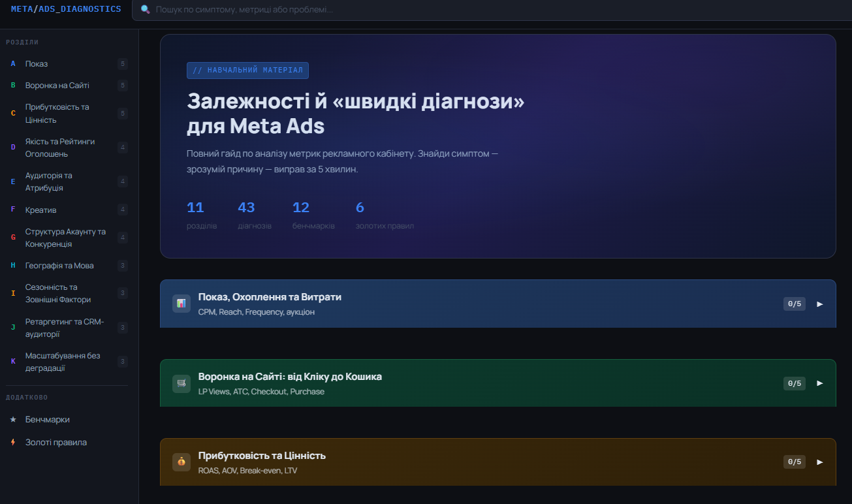Click the 11 розділів statistic
852x504 pixels.
pyautogui.click(x=202, y=215)
